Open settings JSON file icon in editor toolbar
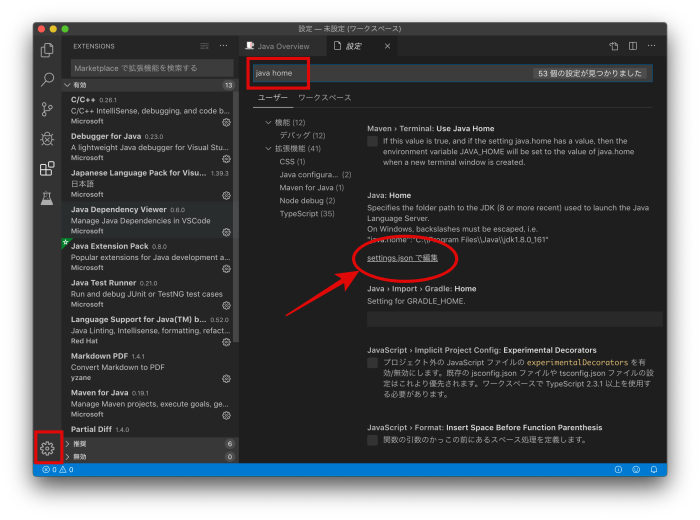This screenshot has width=700, height=520. point(614,46)
